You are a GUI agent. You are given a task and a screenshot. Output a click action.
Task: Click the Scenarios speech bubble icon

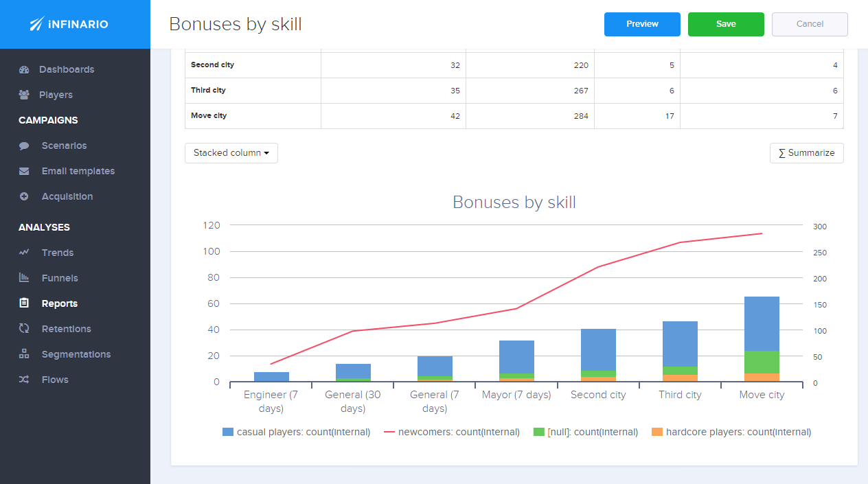(x=25, y=146)
